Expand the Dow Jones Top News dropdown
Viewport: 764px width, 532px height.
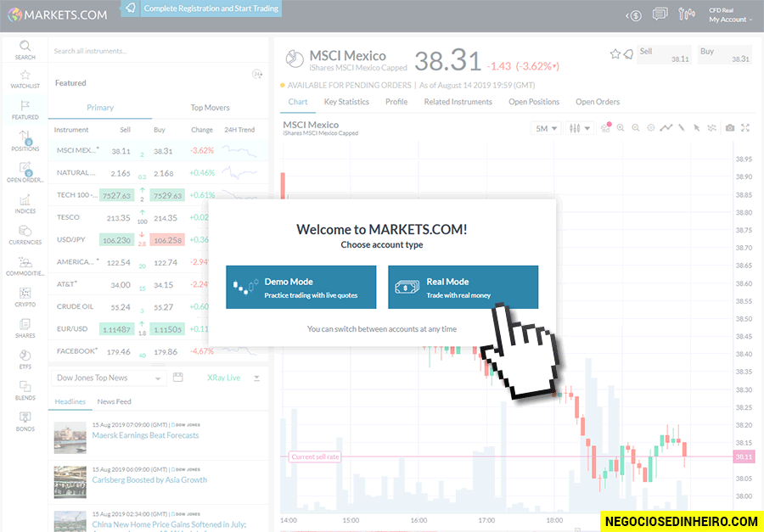109,378
